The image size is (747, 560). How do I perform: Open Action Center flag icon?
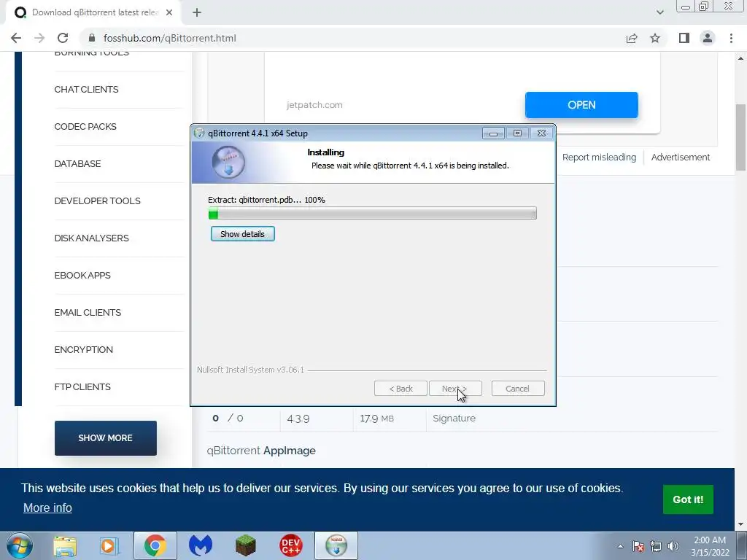point(638,546)
